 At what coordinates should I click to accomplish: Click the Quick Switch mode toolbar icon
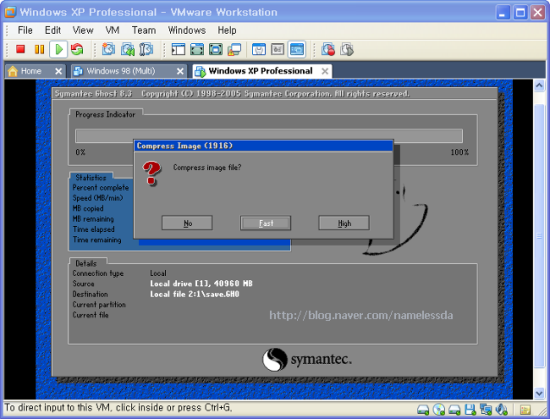pos(197,49)
